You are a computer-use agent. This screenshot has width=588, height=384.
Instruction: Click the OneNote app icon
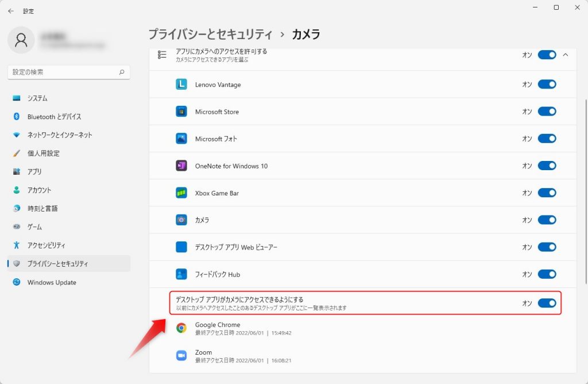point(181,166)
